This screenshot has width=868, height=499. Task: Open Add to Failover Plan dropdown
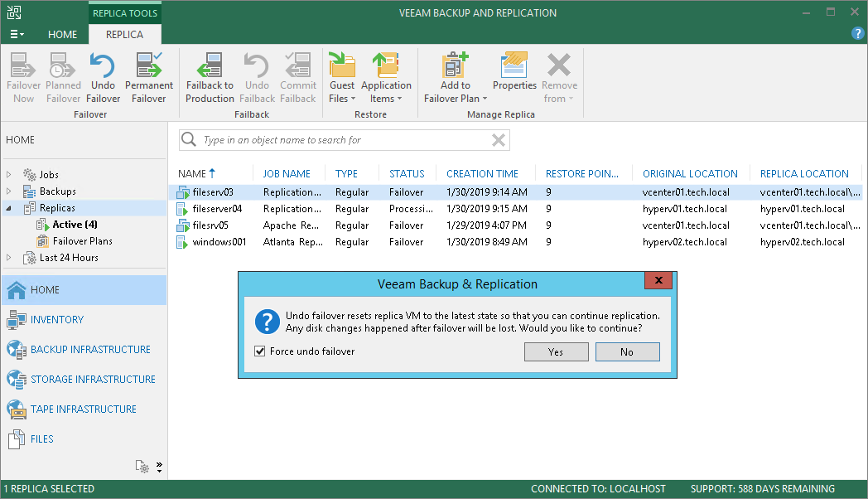(x=456, y=78)
